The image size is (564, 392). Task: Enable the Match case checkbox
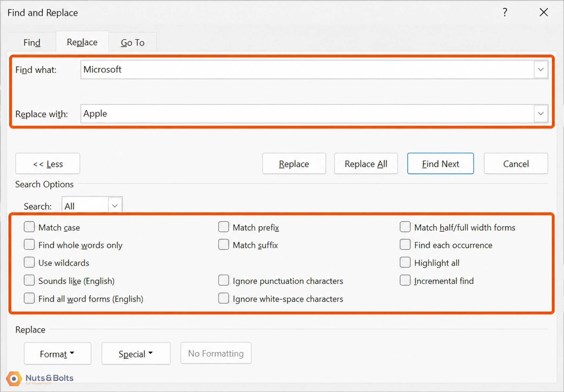(29, 227)
